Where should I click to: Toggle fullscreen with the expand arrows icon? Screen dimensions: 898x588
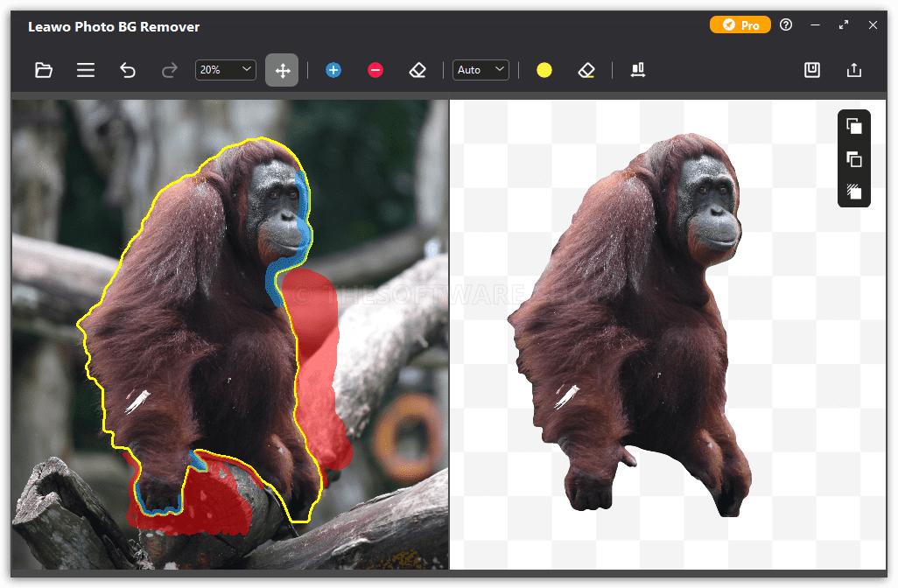(x=844, y=24)
